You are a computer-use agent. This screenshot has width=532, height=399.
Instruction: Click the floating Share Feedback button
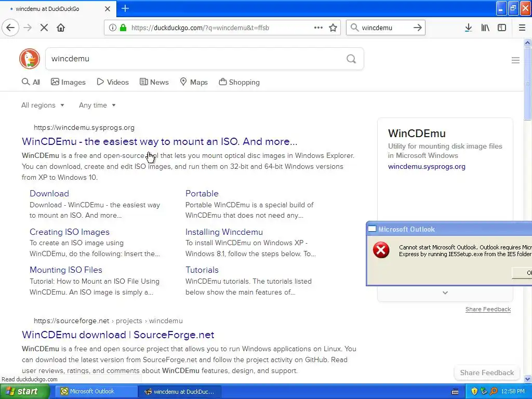coord(487,373)
